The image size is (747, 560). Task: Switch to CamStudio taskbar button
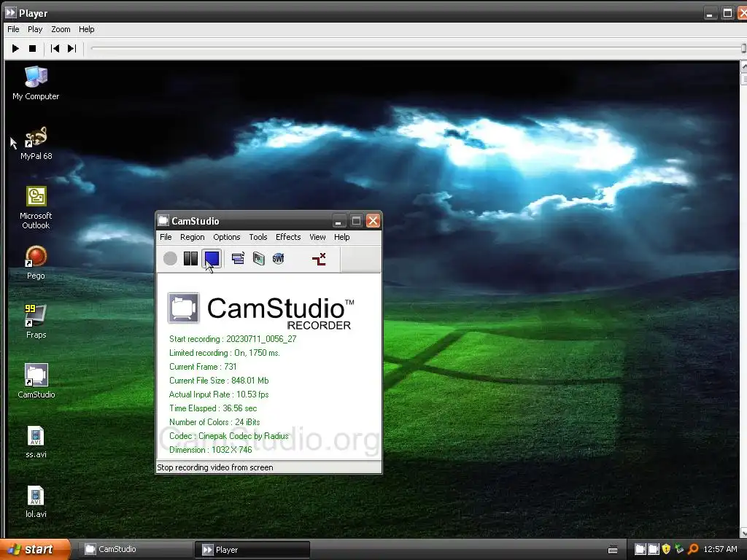pos(135,550)
